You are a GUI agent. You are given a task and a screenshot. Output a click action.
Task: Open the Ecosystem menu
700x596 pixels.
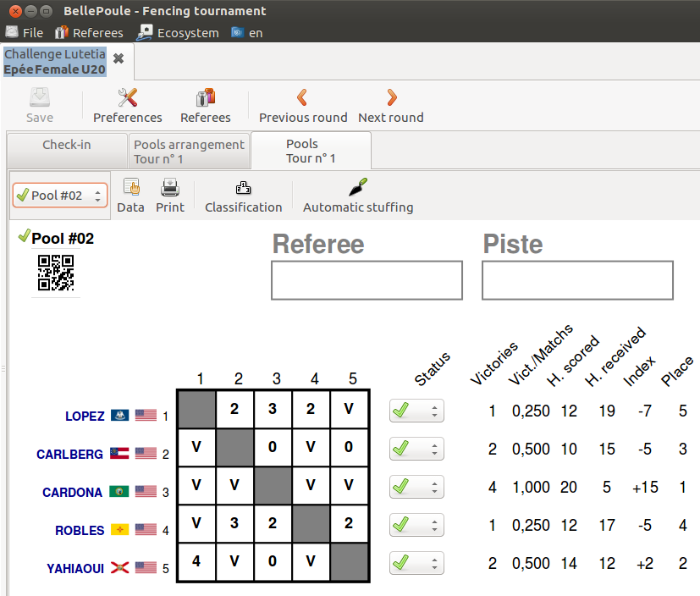178,32
